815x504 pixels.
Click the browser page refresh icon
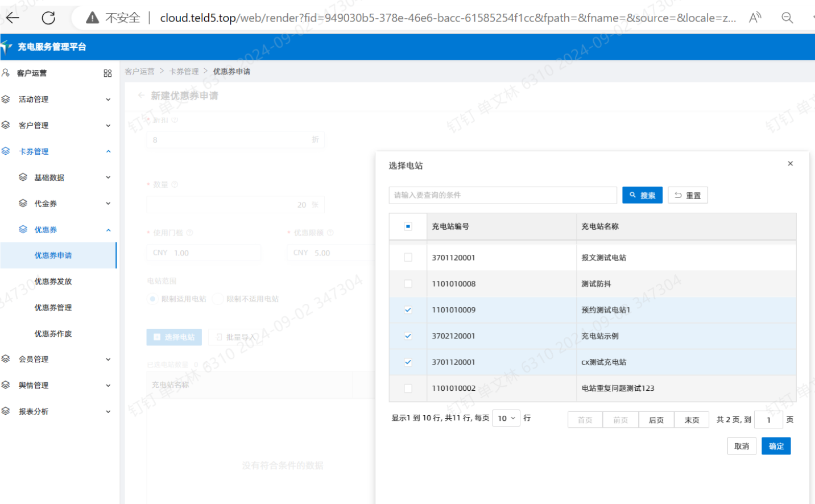tap(48, 18)
